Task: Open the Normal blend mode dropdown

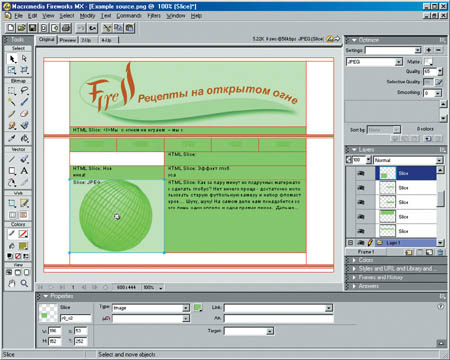Action: pos(440,160)
